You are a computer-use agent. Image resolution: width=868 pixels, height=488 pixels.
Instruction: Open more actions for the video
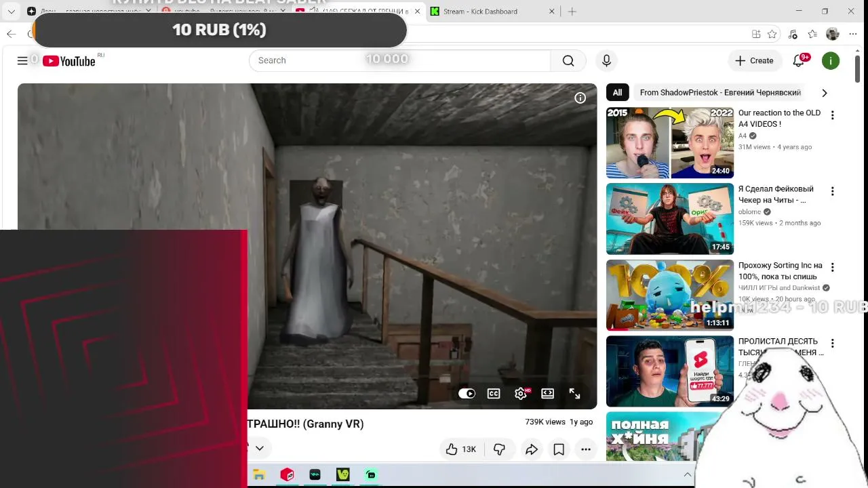click(x=586, y=449)
